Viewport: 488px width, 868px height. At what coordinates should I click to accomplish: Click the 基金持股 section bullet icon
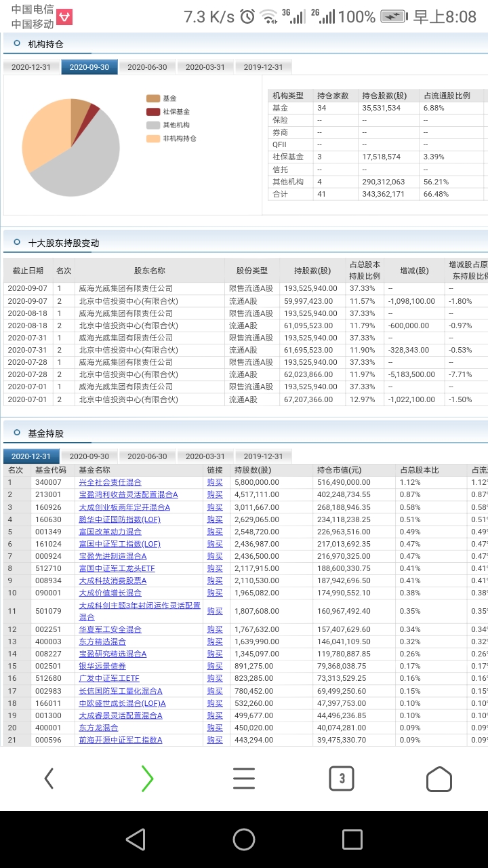tap(17, 432)
